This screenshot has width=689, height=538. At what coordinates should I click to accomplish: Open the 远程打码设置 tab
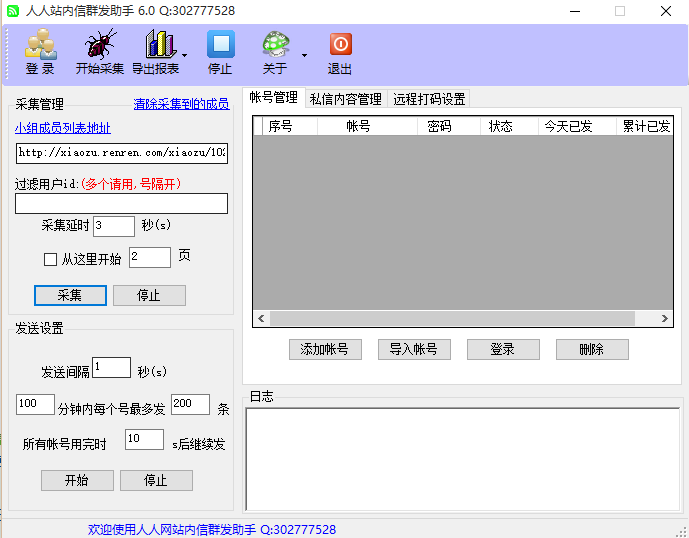429,99
